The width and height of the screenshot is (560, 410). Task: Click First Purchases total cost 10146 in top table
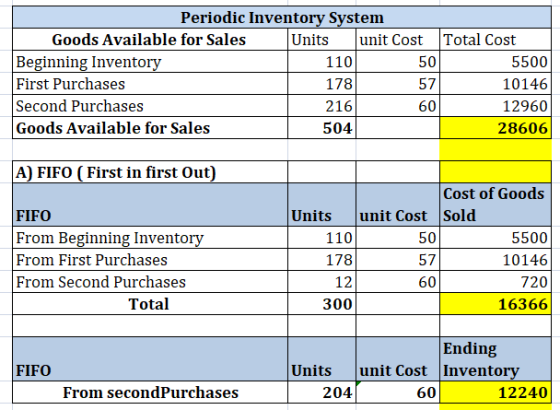495,84
